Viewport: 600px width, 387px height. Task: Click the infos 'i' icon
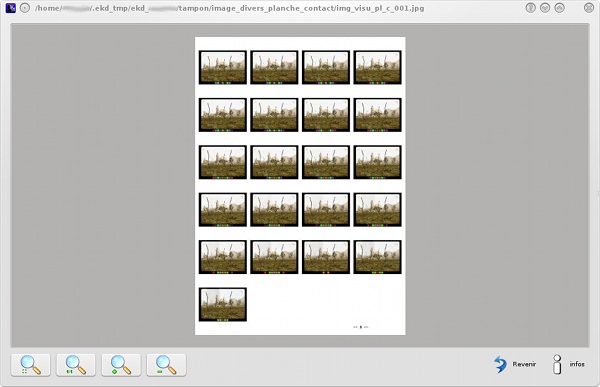pyautogui.click(x=557, y=364)
